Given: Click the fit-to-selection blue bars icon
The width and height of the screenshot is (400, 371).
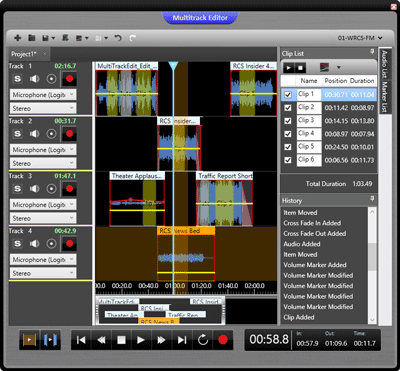Looking at the screenshot, I should 50,340.
